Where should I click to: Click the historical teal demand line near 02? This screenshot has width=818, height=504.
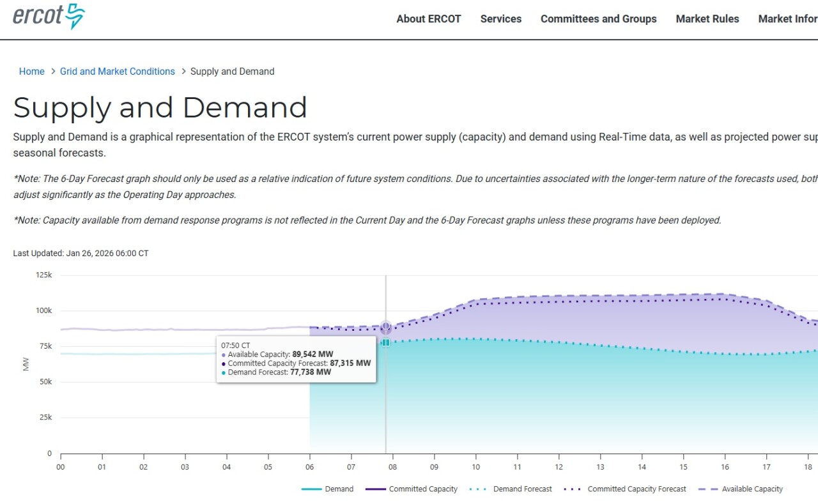pos(144,354)
